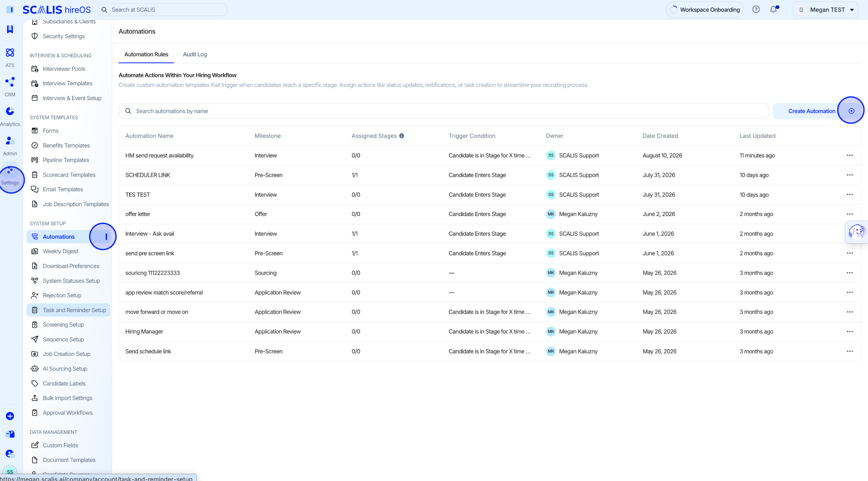
Task: Open Security Settings in the sidebar
Action: click(64, 36)
